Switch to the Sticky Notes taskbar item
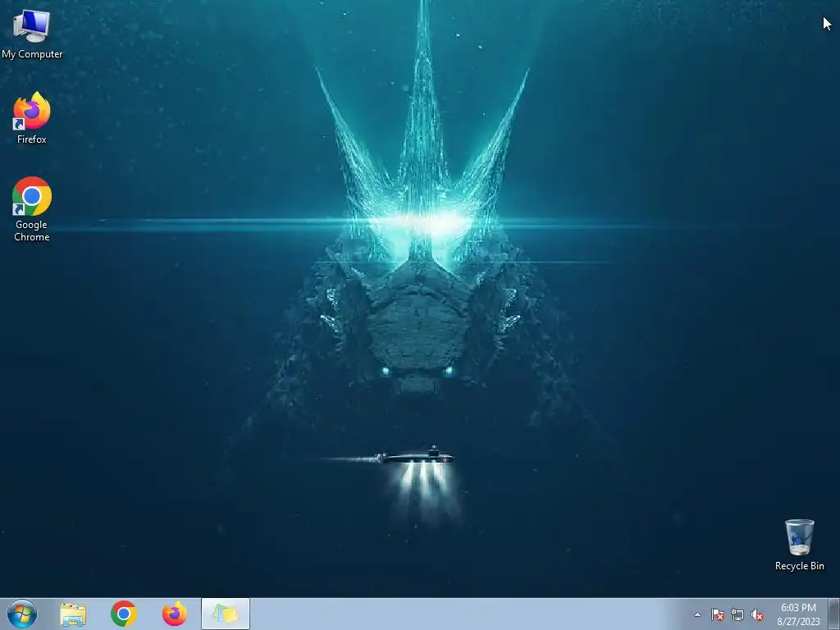Viewport: 840px width, 630px height. click(226, 614)
